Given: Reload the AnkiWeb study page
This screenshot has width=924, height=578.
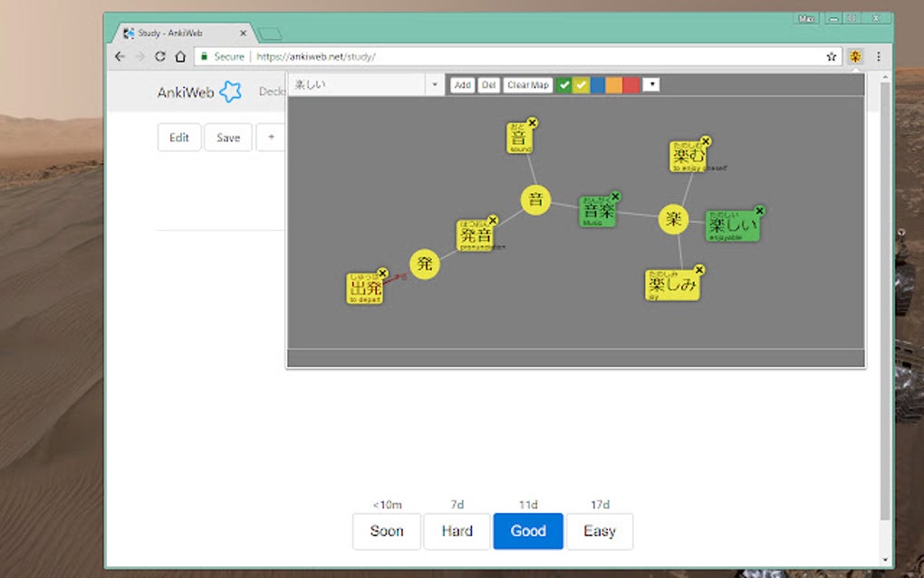Looking at the screenshot, I should (x=159, y=56).
